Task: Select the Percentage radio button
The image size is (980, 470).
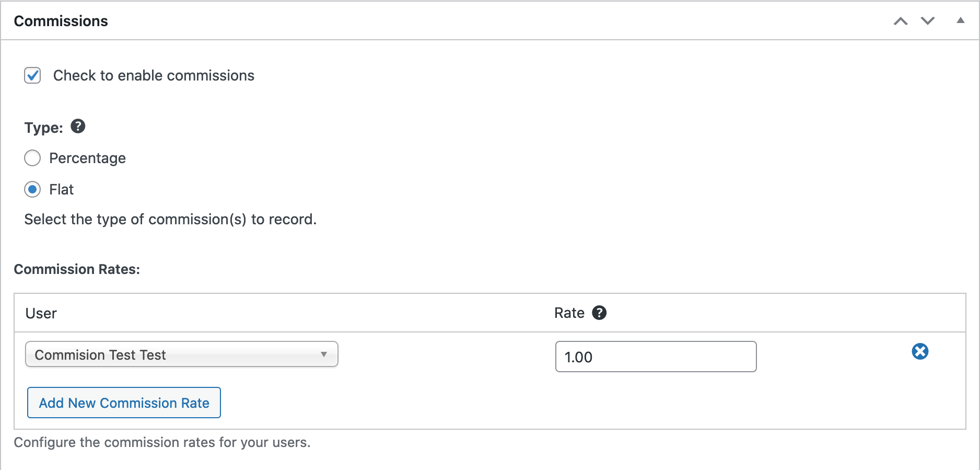Action: pyautogui.click(x=32, y=158)
